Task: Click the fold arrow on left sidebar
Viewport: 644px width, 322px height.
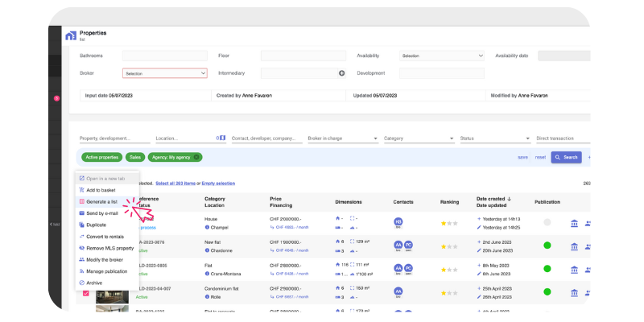Action: pos(55,225)
